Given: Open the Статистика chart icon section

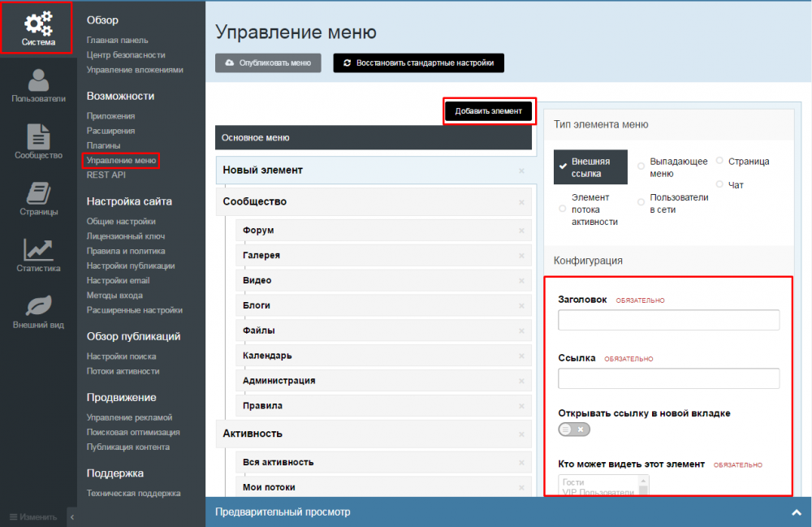Looking at the screenshot, I should click(x=38, y=255).
